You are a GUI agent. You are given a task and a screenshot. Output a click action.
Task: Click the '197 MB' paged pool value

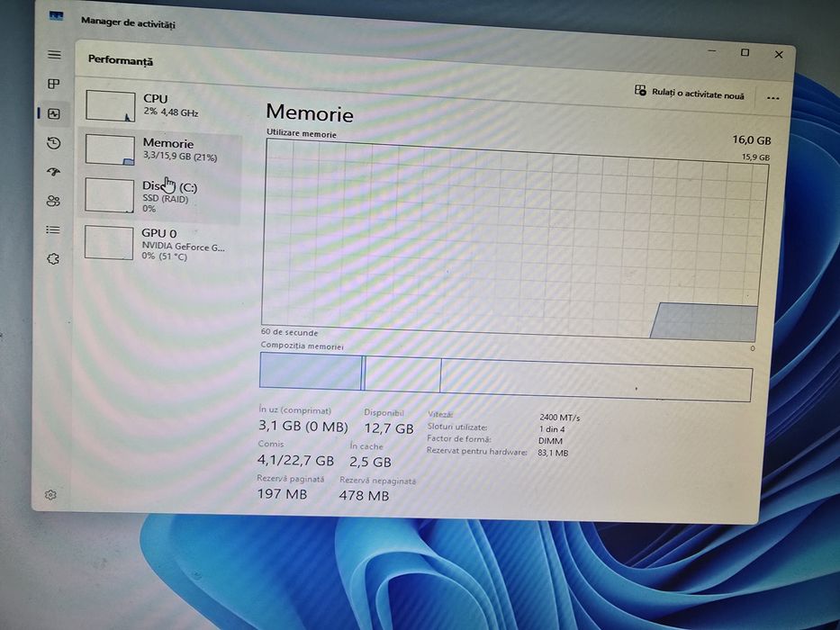[x=283, y=493]
